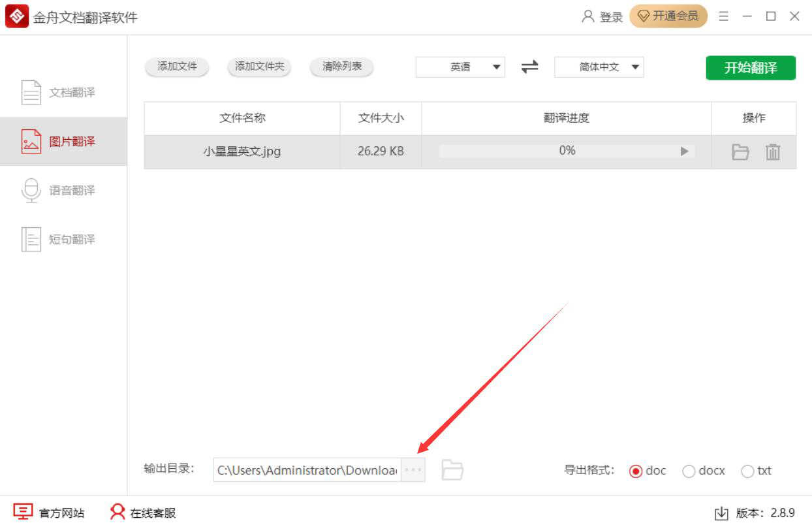Click file size 26.29 KB cell
Viewport: 812px width, 523px height.
[x=381, y=151]
